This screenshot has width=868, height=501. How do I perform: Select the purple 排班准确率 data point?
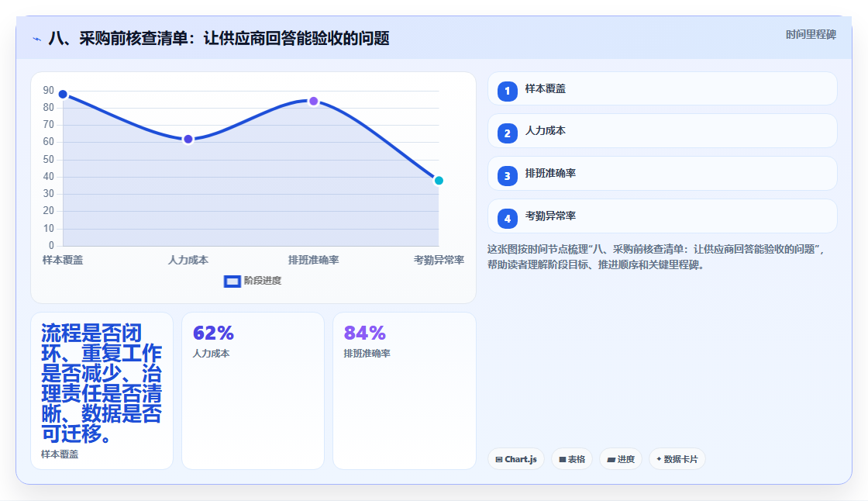tap(313, 102)
